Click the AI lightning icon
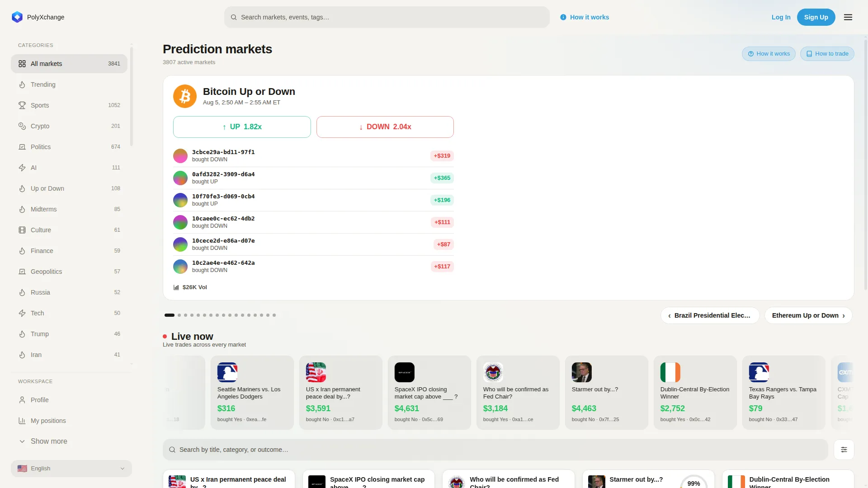The image size is (868, 488). (22, 168)
